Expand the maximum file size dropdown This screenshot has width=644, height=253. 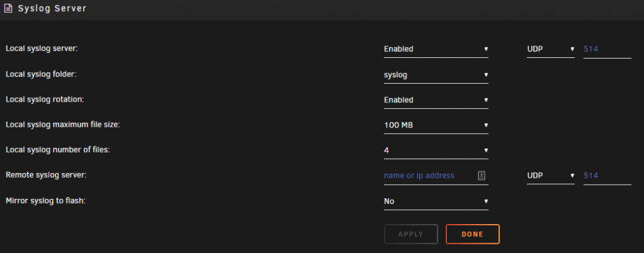(436, 125)
